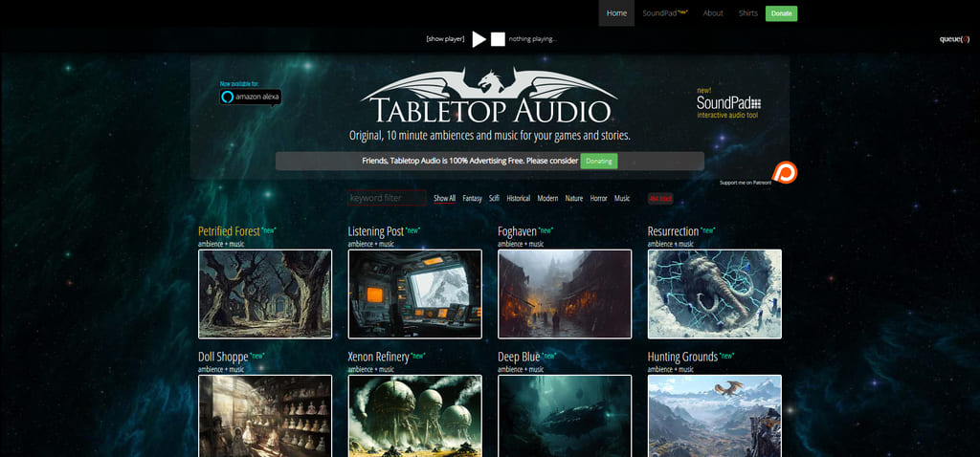Click the stop button in the player bar

pyautogui.click(x=498, y=39)
